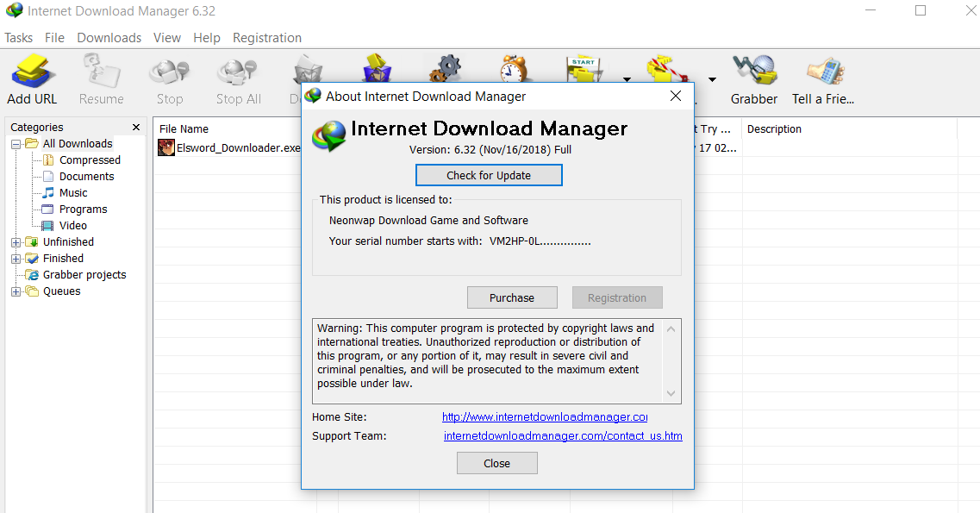Open Start Queue dropdown arrow
This screenshot has width=980, height=513.
tap(627, 79)
